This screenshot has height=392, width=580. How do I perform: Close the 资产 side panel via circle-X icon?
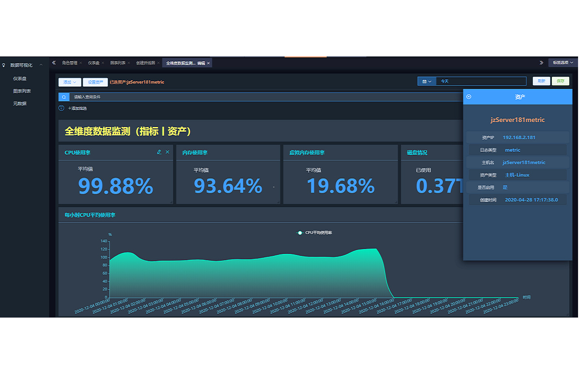tap(469, 97)
